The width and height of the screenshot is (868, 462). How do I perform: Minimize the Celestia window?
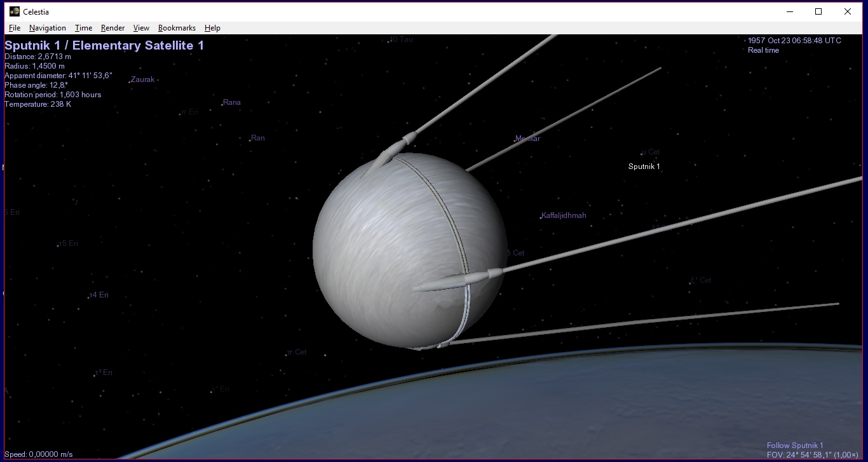[x=790, y=11]
